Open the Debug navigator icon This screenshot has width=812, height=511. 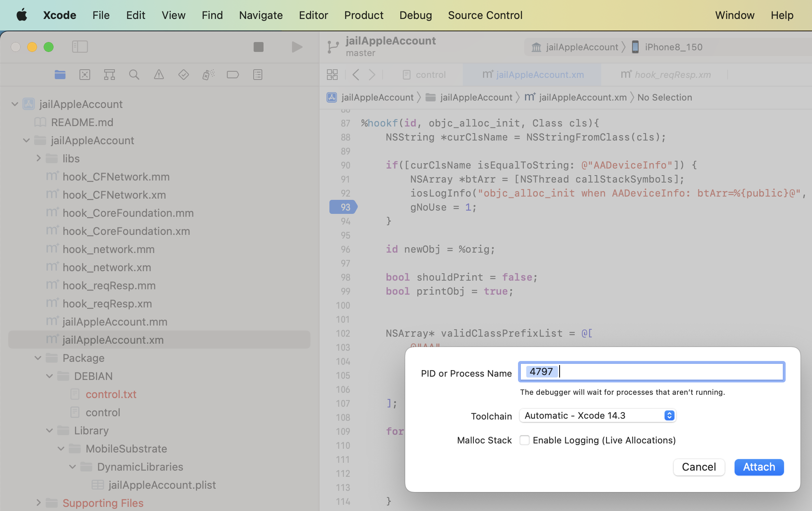tap(208, 75)
